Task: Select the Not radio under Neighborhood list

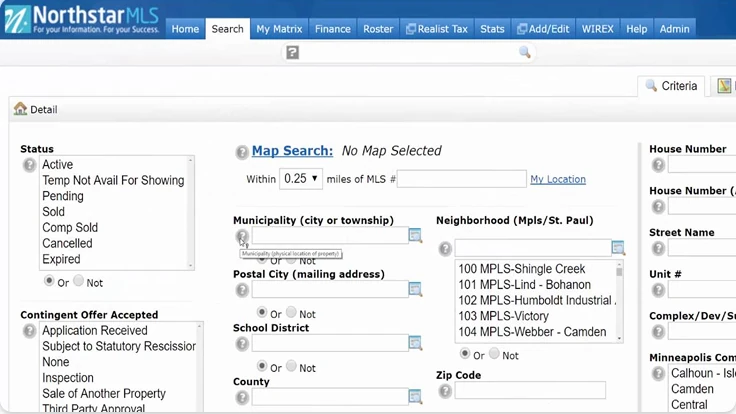Action: pyautogui.click(x=494, y=353)
